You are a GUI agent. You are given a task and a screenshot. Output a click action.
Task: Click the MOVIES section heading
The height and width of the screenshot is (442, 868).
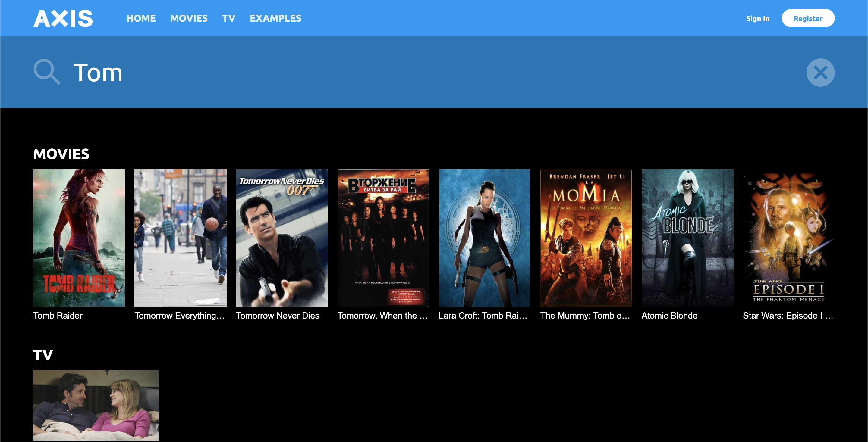point(61,154)
